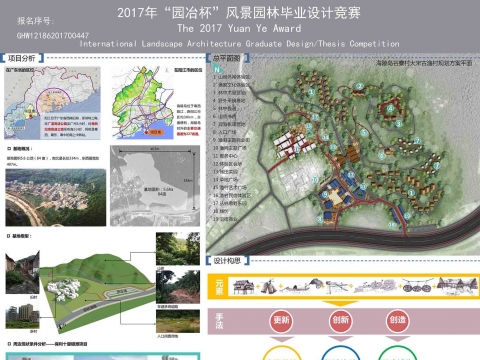
Task: Click the yellow down arrow below 元素 strip
Action: 340,303
